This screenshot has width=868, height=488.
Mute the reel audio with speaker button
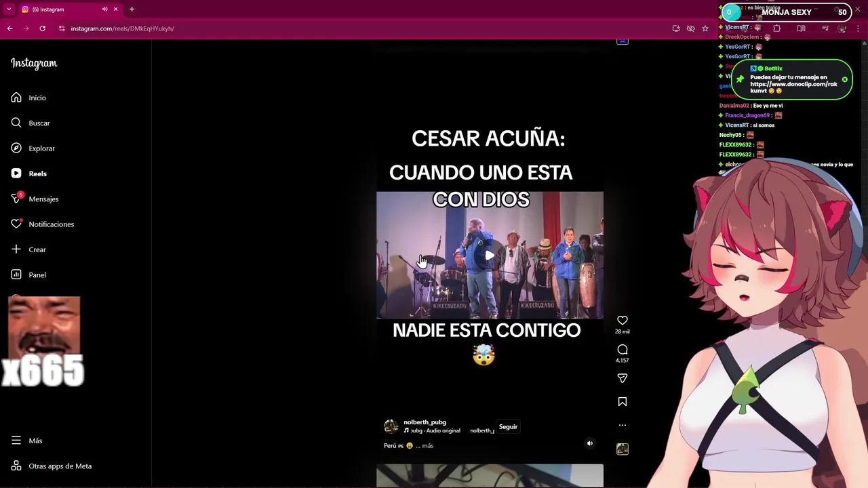(590, 443)
